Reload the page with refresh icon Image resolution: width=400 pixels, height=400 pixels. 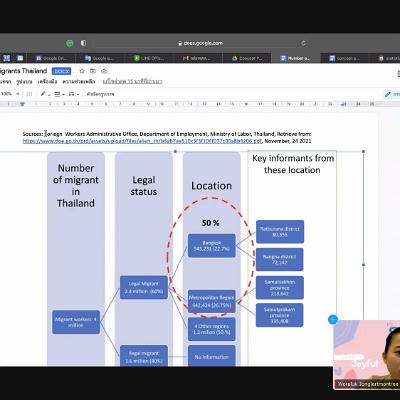(303, 43)
